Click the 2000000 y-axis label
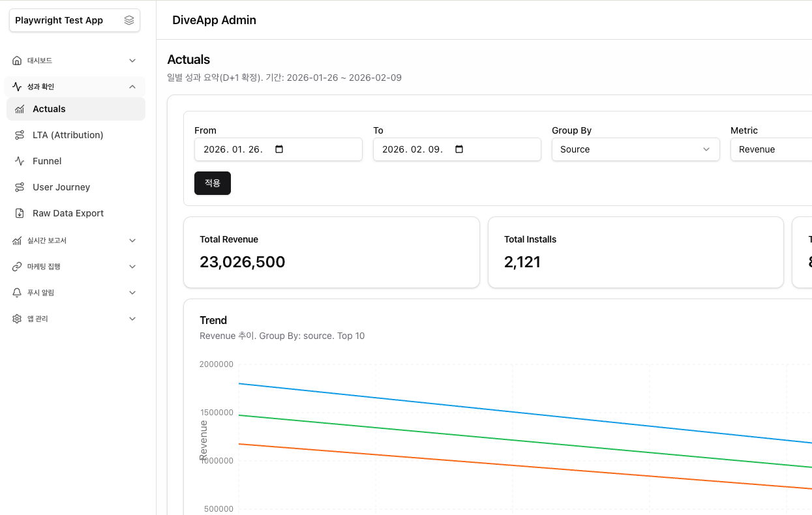Screen dimensions: 812x515 pyautogui.click(x=217, y=364)
